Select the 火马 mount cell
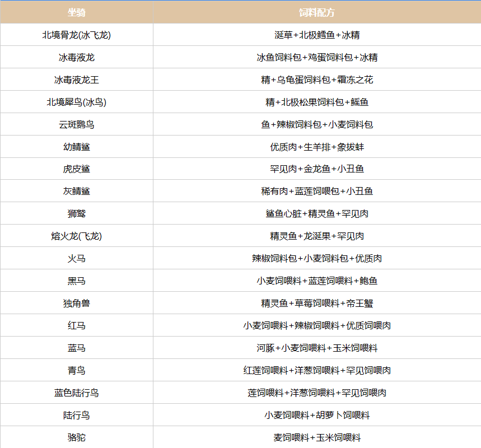The width and height of the screenshot is (481, 448). pyautogui.click(x=76, y=258)
